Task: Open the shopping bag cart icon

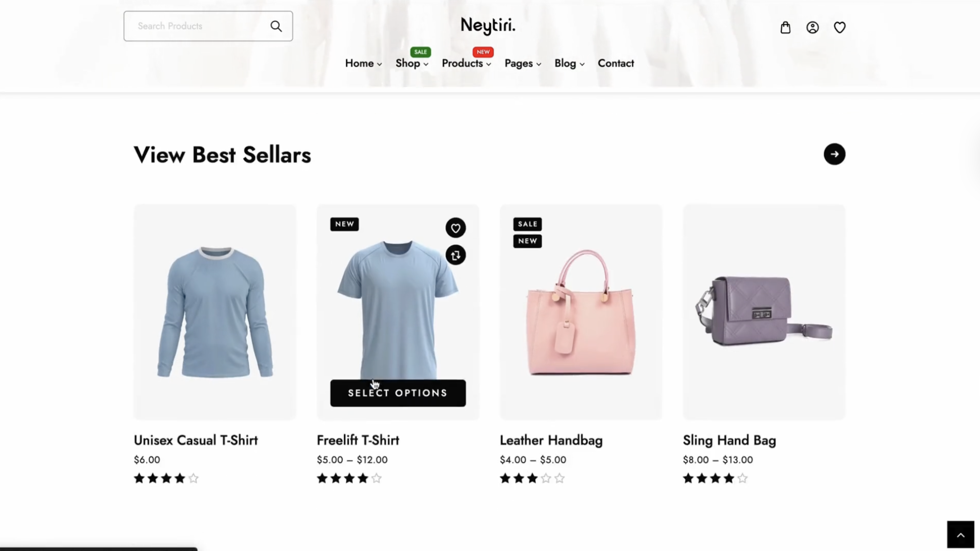Action: click(785, 28)
